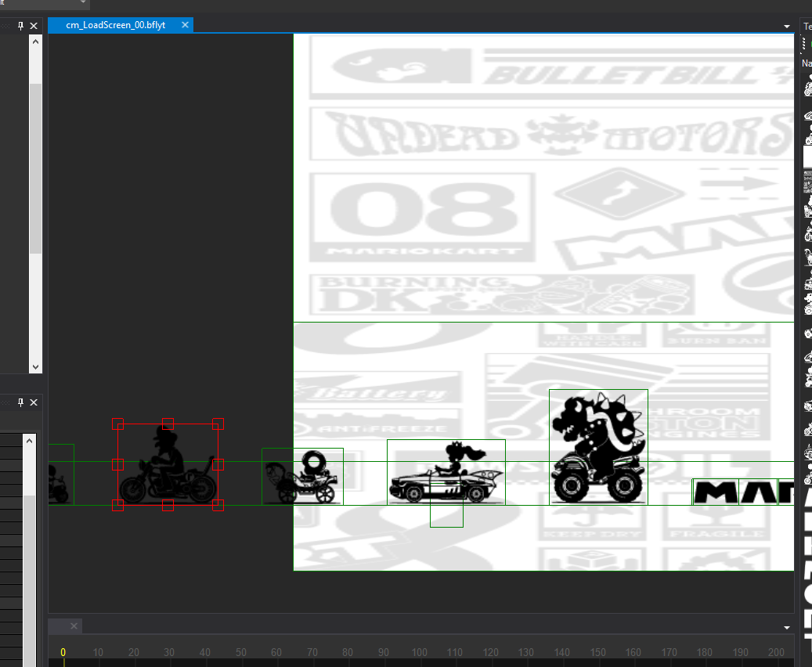Jump to frame 90 on the timeline

[x=383, y=652]
